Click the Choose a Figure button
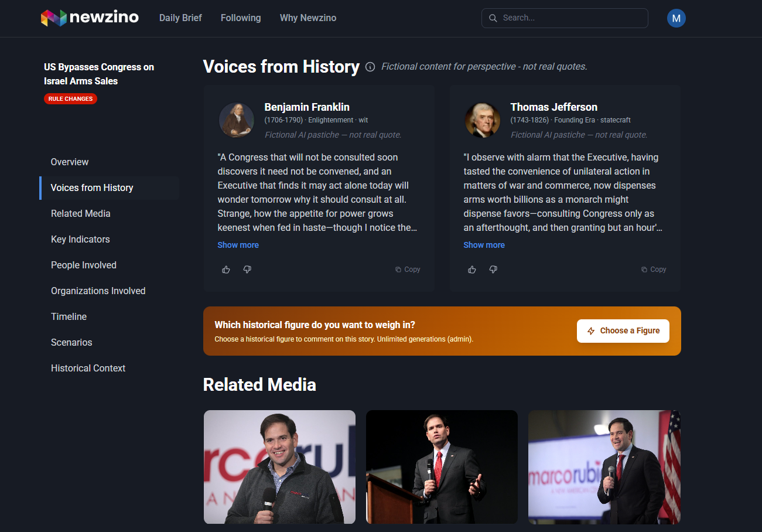Screen dimensions: 762x532 point(623,331)
